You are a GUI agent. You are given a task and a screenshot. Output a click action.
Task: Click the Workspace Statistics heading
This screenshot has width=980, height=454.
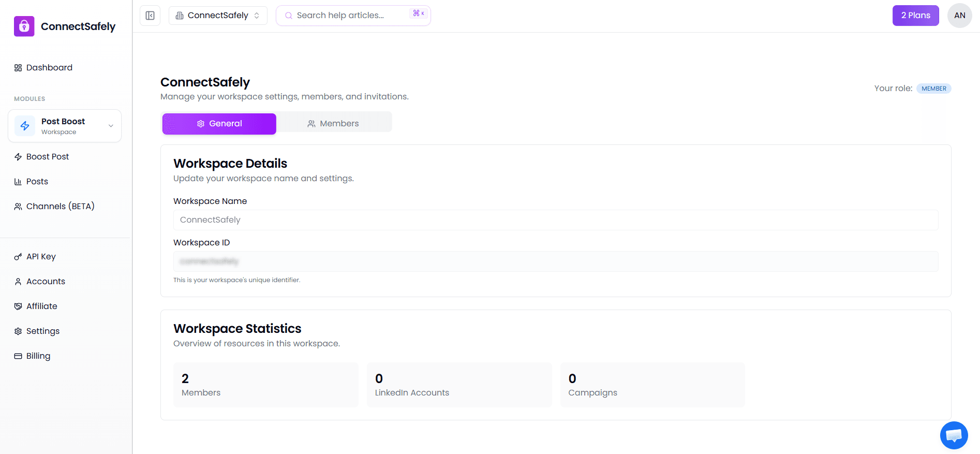237,329
